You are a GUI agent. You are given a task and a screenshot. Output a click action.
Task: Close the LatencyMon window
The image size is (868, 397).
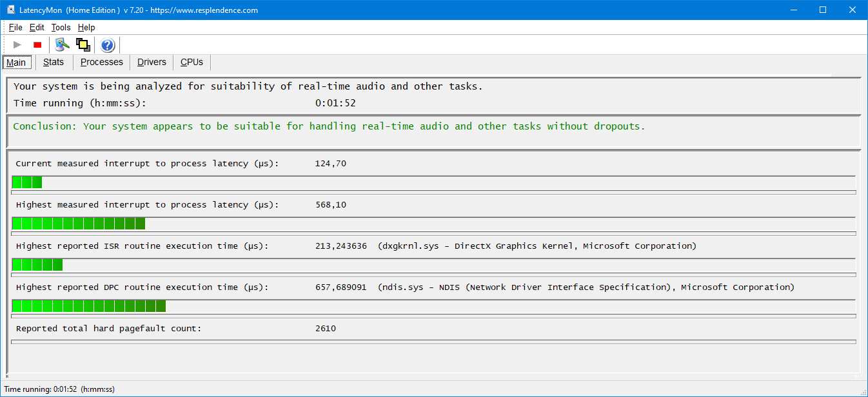pos(853,10)
